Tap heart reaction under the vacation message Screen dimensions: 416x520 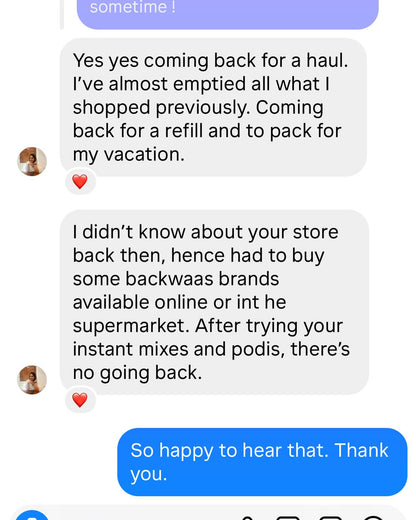pyautogui.click(x=80, y=182)
